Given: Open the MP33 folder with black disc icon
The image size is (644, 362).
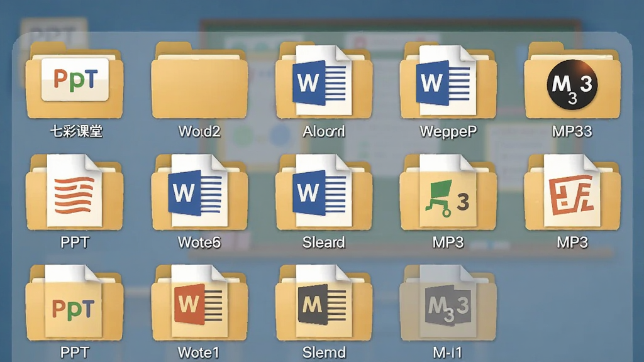Looking at the screenshot, I should (x=572, y=80).
